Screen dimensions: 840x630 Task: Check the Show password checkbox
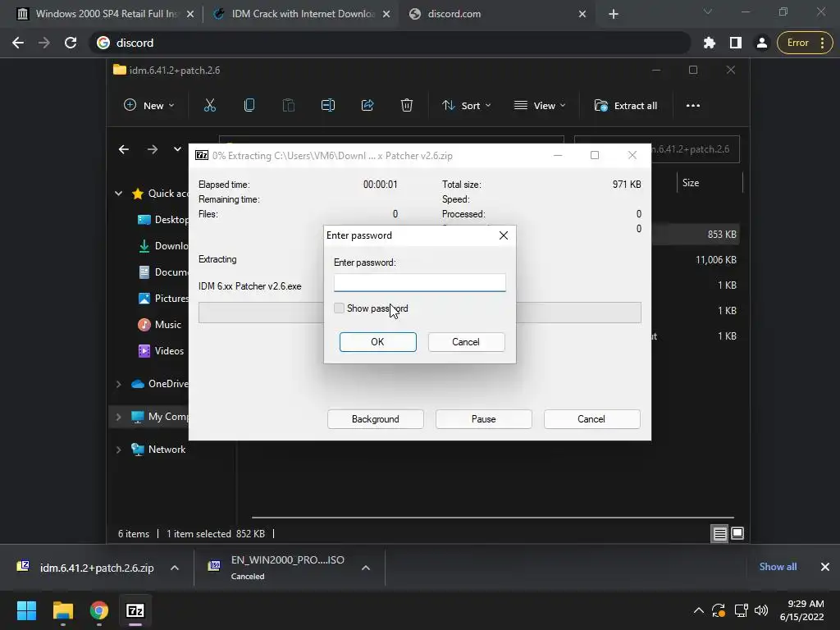(339, 308)
